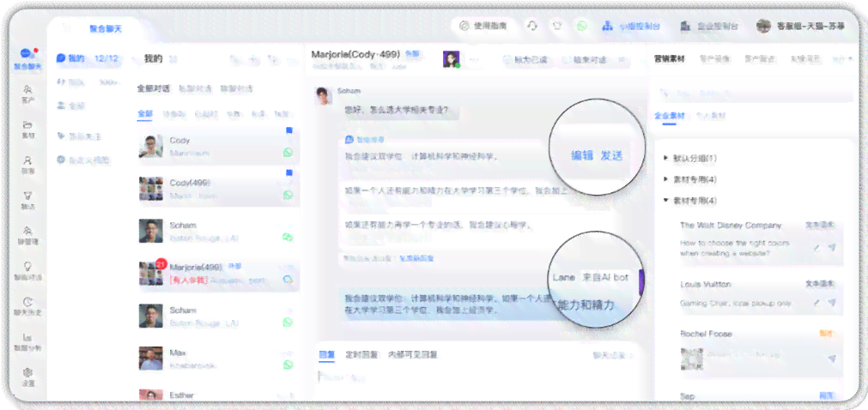
Task: Open the 智能对话 lightbulb sidebar item
Action: pos(27,270)
